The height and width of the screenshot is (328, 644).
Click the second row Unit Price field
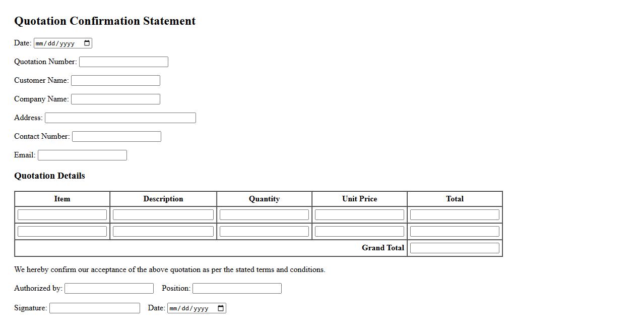(359, 232)
